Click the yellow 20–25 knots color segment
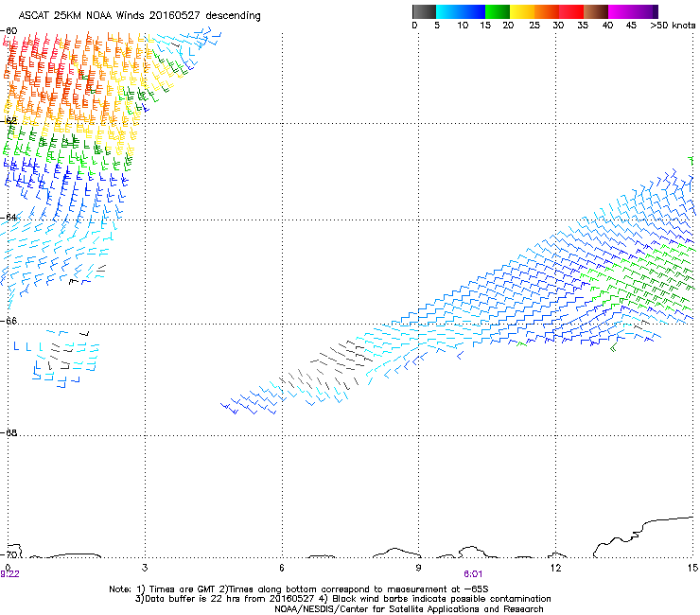 [x=522, y=11]
